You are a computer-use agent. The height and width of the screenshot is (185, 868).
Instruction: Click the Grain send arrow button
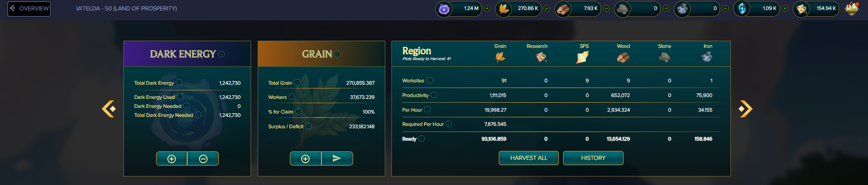[x=337, y=159]
